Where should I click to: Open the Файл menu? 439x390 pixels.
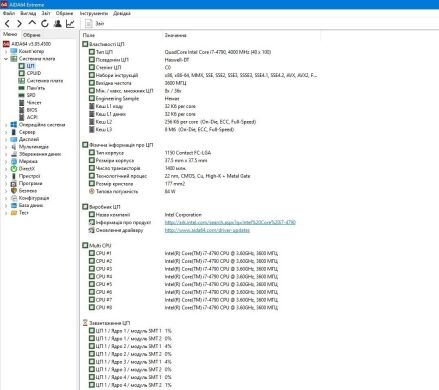click(x=9, y=13)
